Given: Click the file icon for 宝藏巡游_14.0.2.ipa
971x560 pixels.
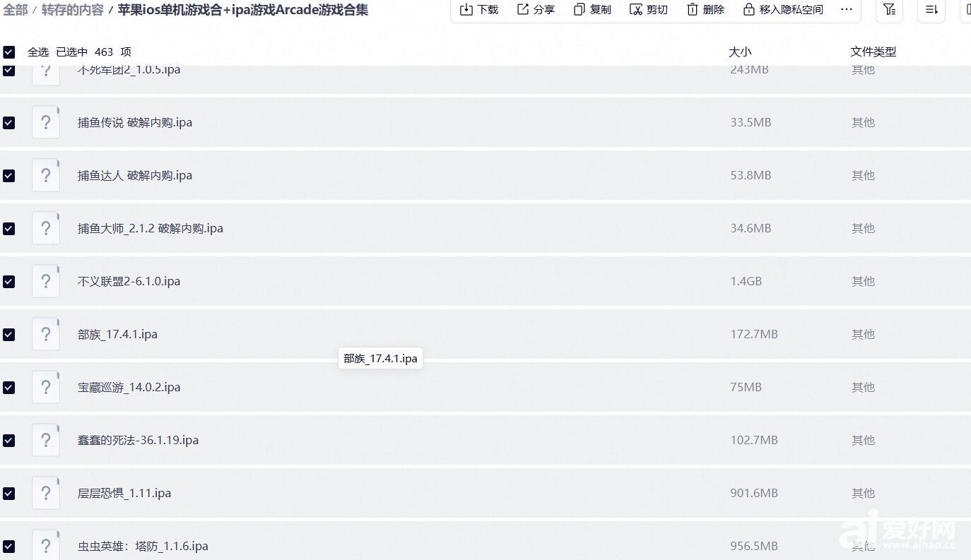Looking at the screenshot, I should point(46,387).
